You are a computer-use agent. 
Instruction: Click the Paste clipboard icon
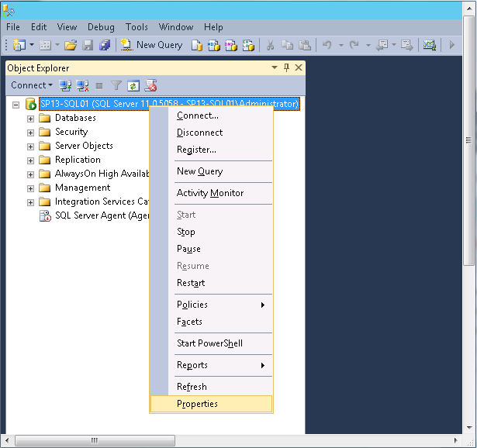point(305,45)
